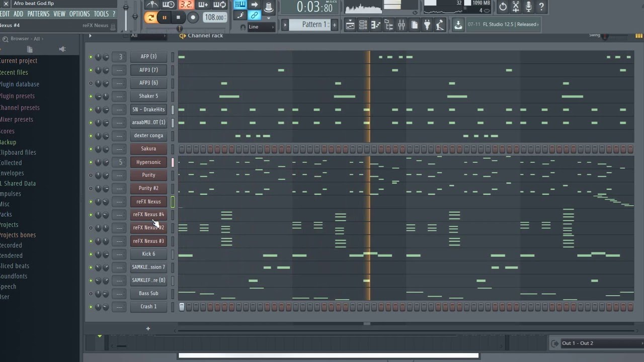Image resolution: width=644 pixels, height=362 pixels.
Task: Add a new channel with plus button
Action: tap(148, 329)
